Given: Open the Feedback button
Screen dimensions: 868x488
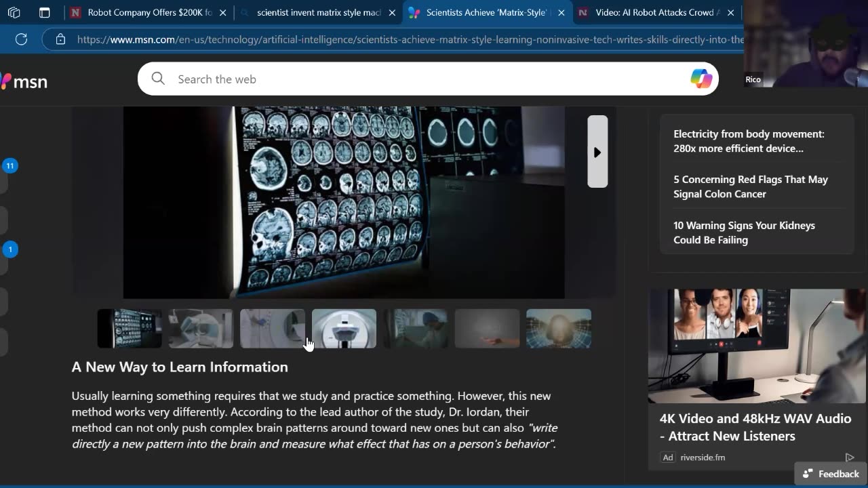Looking at the screenshot, I should (831, 474).
